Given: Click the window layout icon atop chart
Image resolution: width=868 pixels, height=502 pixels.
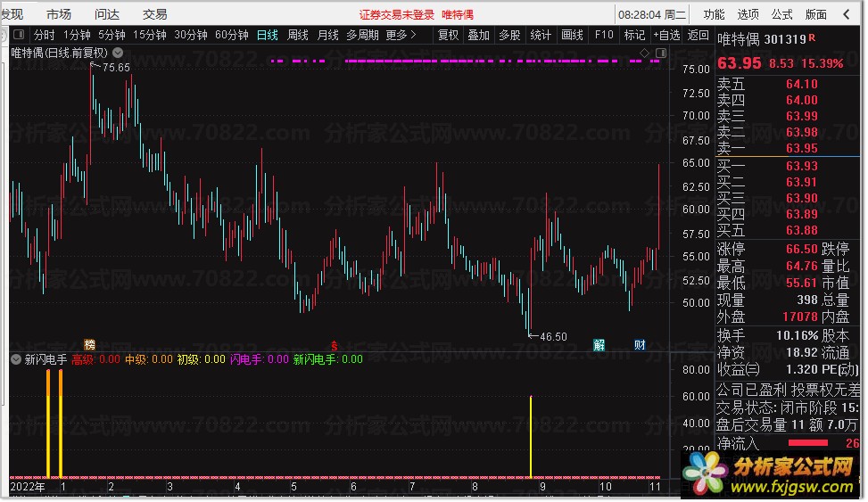Looking at the screenshot, I should coord(661,53).
